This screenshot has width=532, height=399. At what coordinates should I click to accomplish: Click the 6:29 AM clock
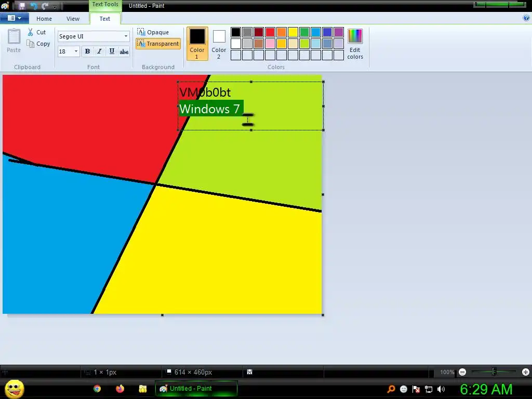point(486,389)
